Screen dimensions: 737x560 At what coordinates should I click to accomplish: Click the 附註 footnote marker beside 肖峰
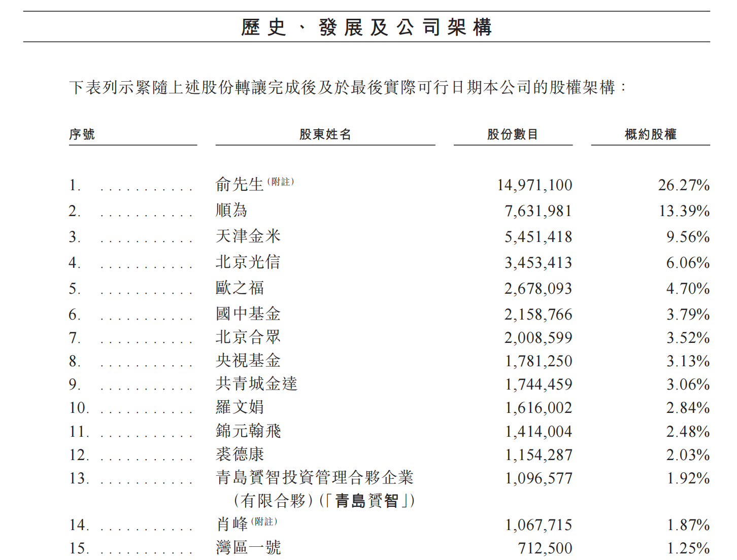pos(264,521)
